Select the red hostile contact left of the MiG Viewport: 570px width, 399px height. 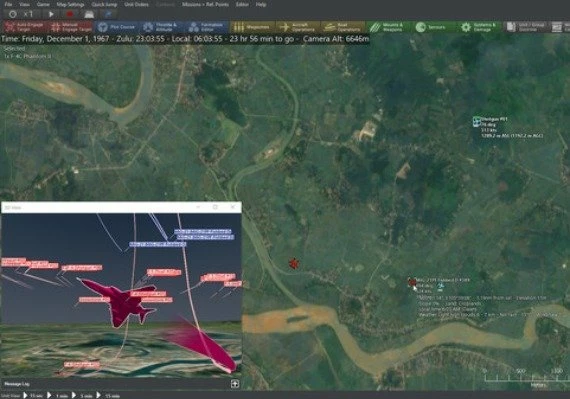click(x=293, y=263)
